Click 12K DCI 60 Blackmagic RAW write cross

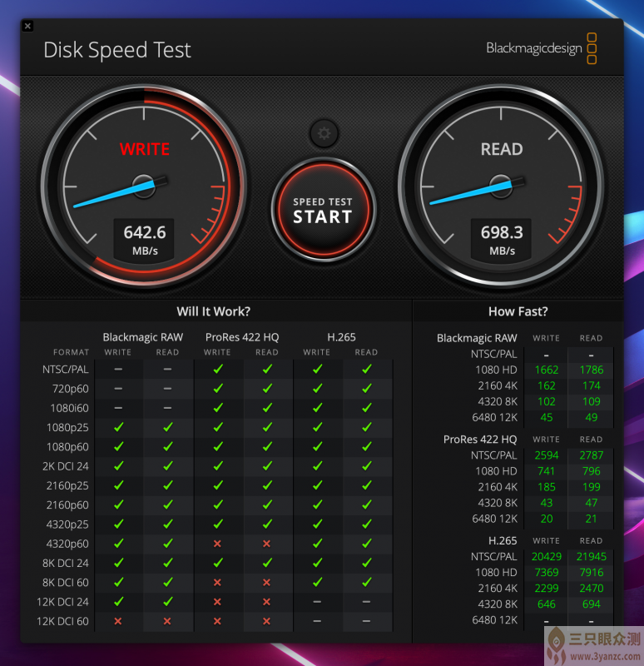pos(118,621)
